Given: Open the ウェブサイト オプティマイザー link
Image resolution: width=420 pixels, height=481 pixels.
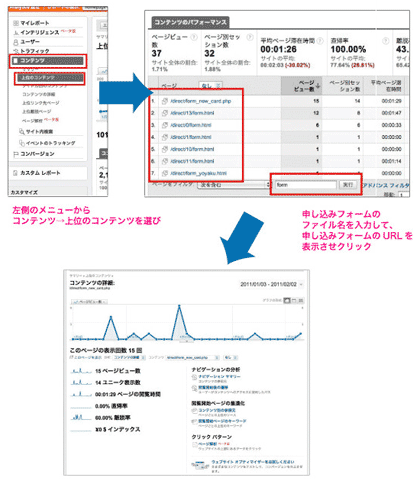Looking at the screenshot, I should click(253, 462).
